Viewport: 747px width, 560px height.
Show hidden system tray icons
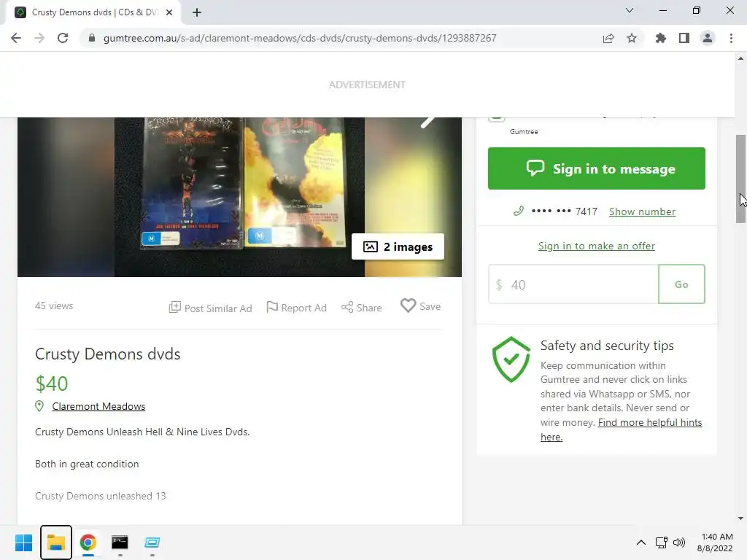[641, 542]
